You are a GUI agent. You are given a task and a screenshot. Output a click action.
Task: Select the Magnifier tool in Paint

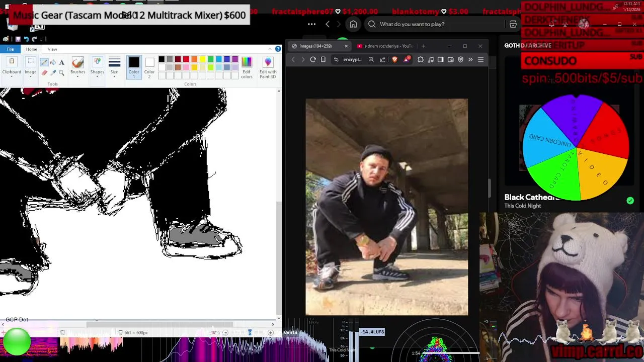[x=61, y=73]
